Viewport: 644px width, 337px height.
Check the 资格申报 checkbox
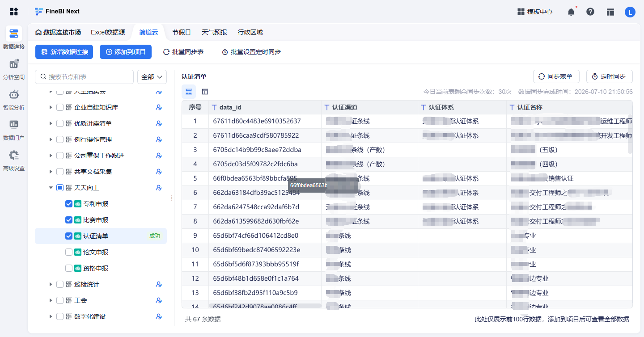pos(69,268)
